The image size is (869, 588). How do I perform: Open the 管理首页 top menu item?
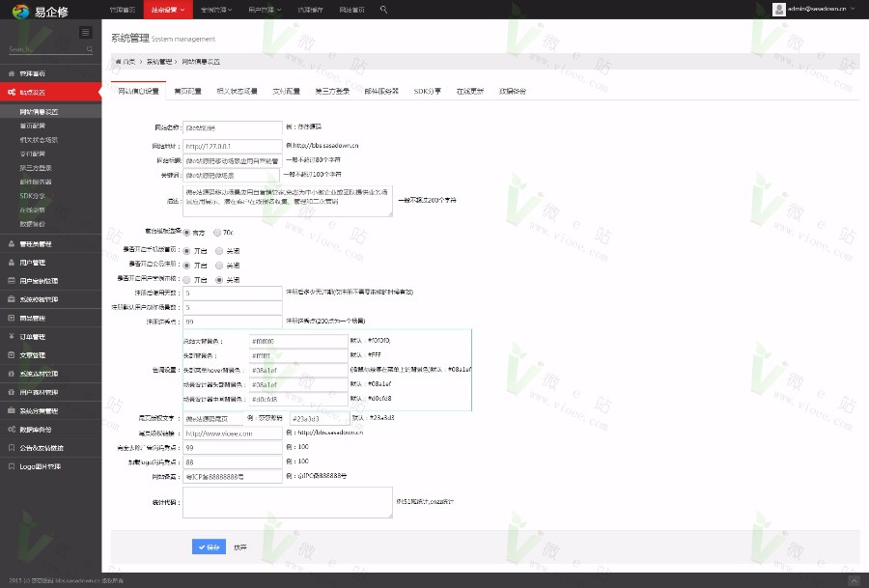point(123,10)
